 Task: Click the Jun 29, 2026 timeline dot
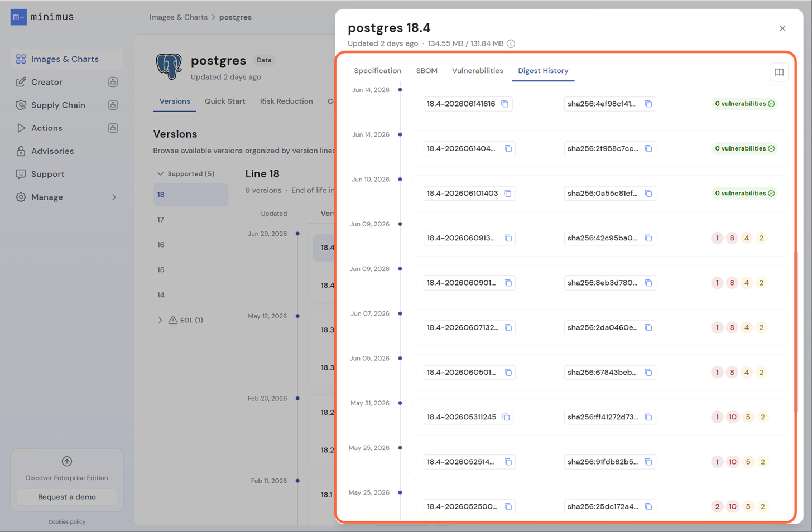click(297, 234)
